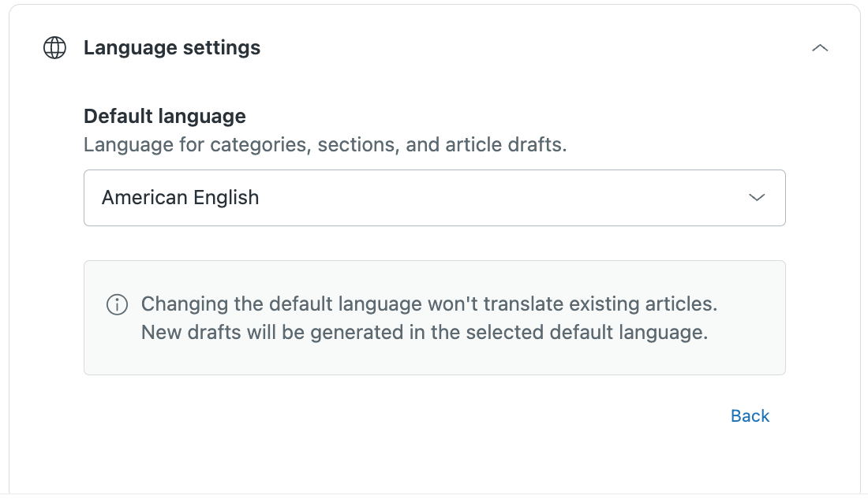Click the info circle icon in the notice
Screen dimensions: 868x503
(117, 305)
